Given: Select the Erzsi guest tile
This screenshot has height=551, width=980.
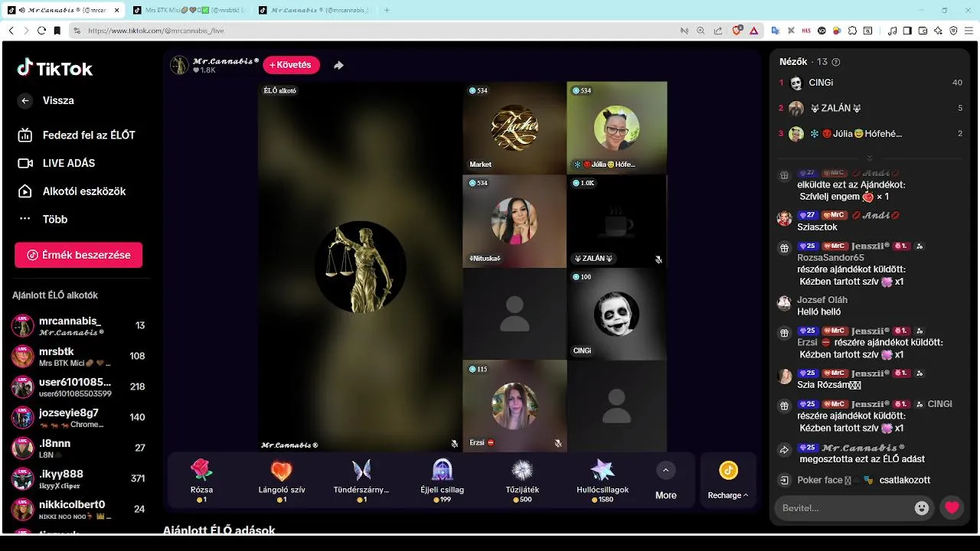Looking at the screenshot, I should (514, 406).
